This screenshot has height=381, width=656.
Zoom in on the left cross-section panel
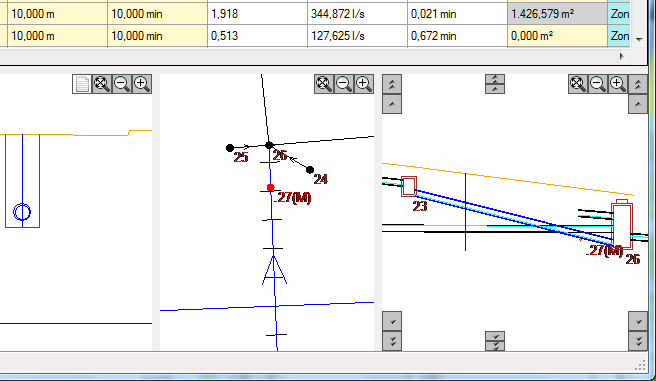[142, 84]
